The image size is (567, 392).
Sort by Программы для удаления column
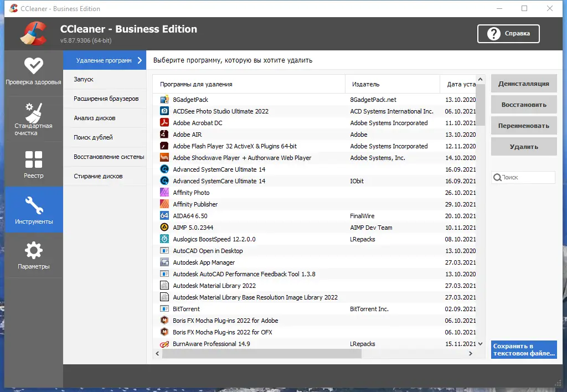point(249,84)
